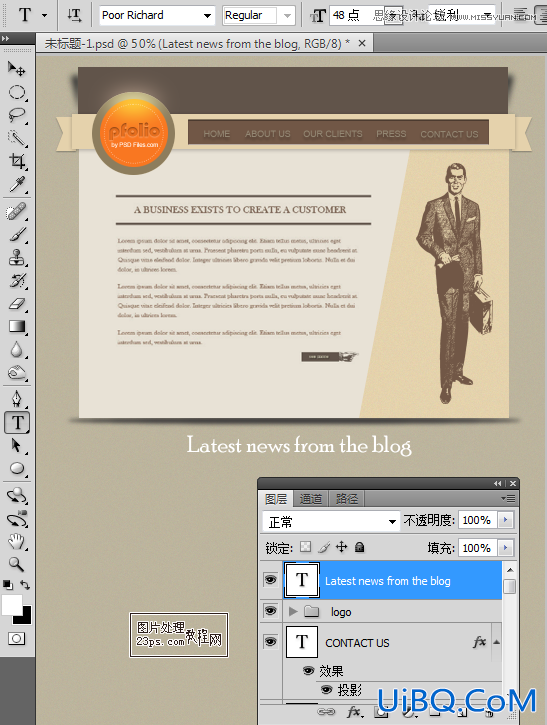Activate the Clone Stamp tool

point(17,257)
